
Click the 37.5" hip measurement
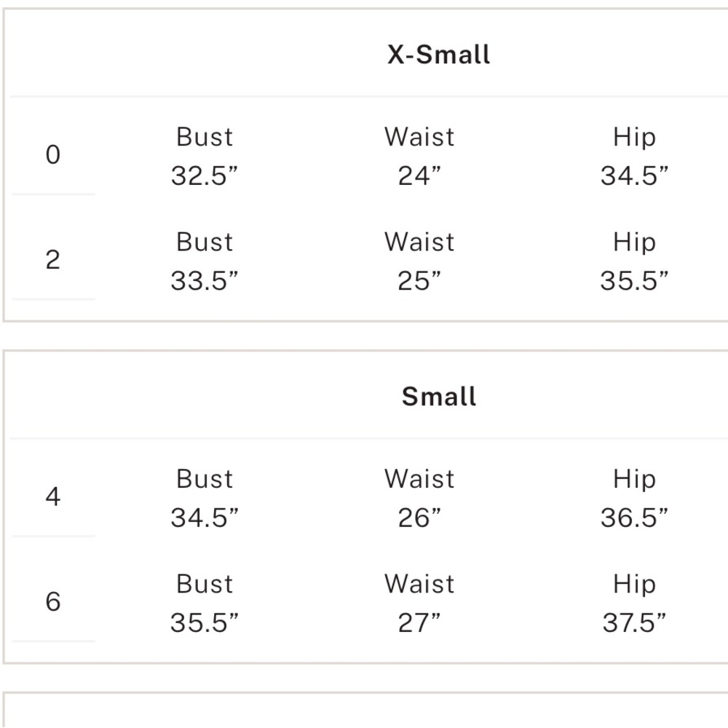pos(634,622)
